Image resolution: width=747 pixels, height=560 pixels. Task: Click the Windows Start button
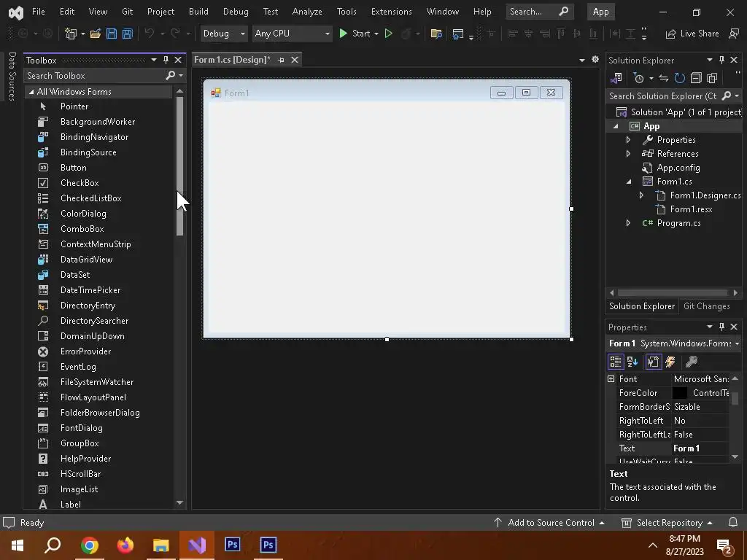point(18,545)
